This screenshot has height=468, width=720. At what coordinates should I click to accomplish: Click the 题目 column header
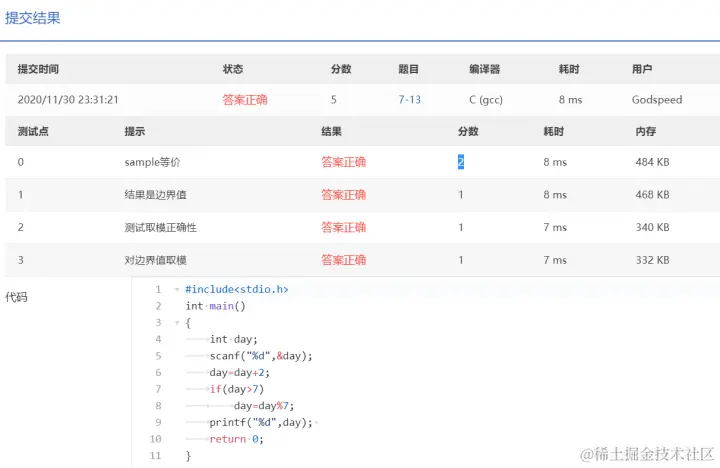click(408, 69)
